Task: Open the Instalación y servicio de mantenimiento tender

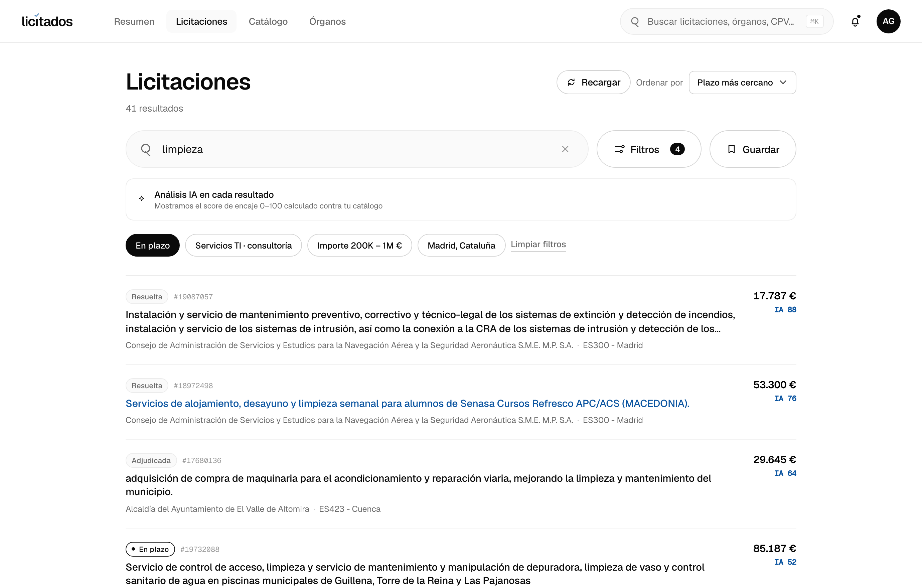Action: click(430, 321)
